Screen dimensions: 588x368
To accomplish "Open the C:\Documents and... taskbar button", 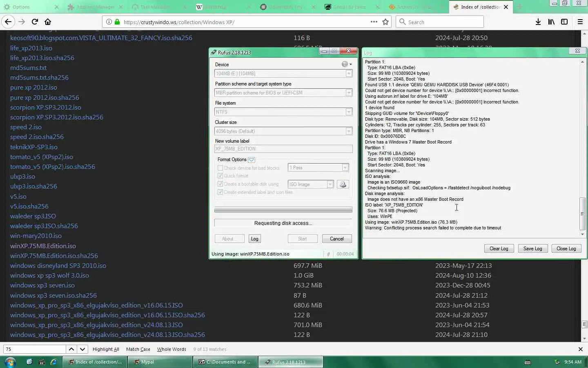I will (225, 362).
